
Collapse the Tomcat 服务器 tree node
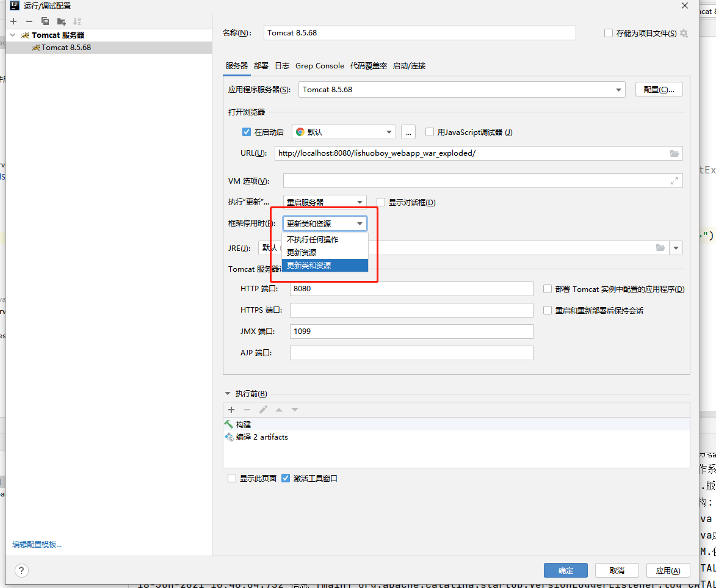[x=13, y=35]
